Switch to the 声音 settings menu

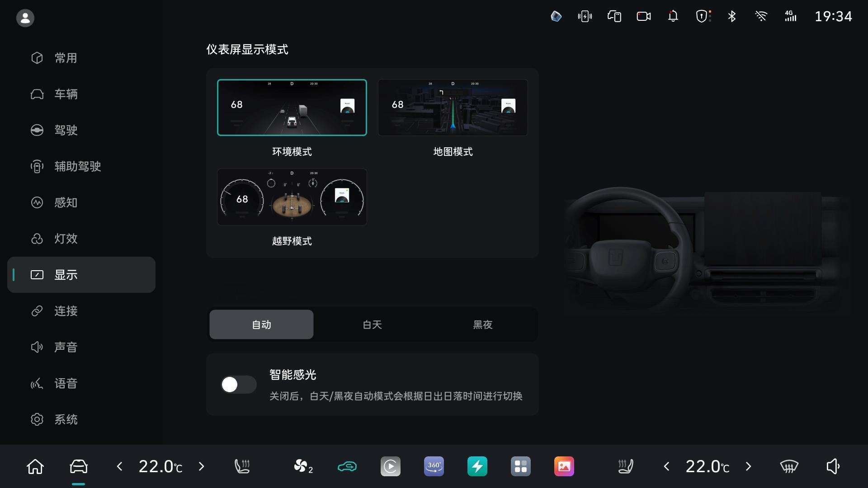[66, 347]
